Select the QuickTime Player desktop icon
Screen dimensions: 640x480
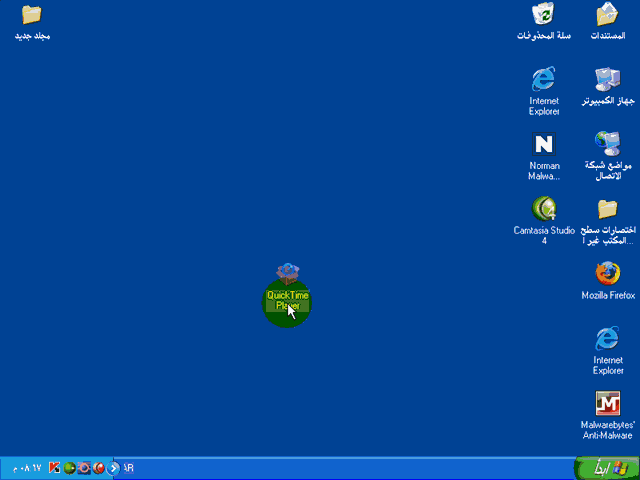point(288,274)
